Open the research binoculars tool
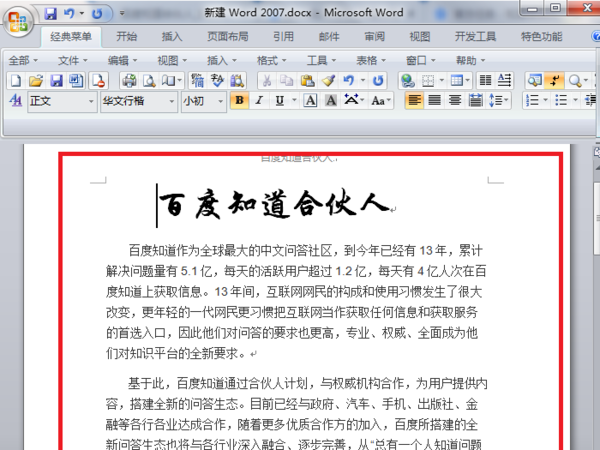 [237, 81]
